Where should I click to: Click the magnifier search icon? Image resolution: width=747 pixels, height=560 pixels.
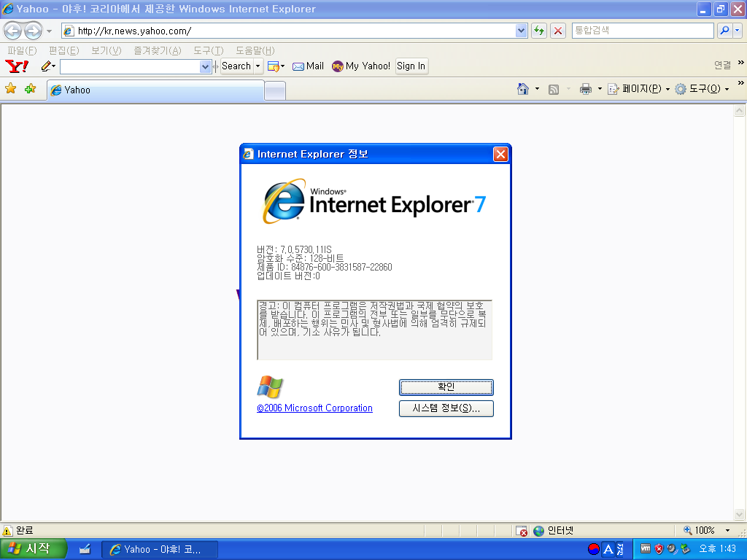click(724, 31)
